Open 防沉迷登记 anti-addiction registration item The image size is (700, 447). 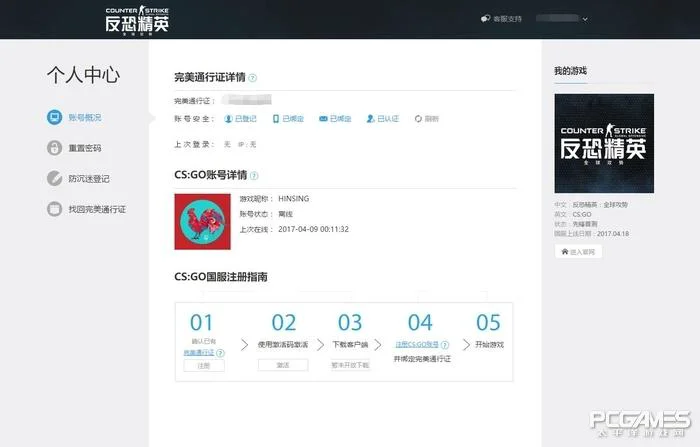pyautogui.click(x=79, y=179)
